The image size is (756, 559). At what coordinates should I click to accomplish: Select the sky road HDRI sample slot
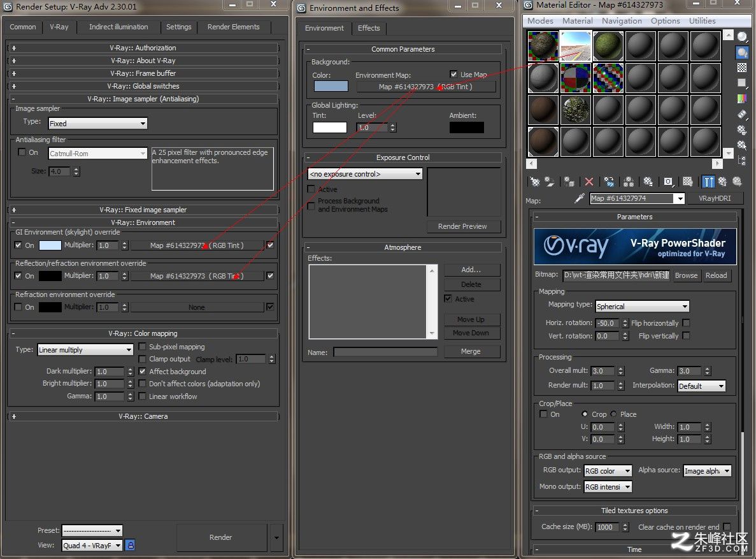coord(576,46)
